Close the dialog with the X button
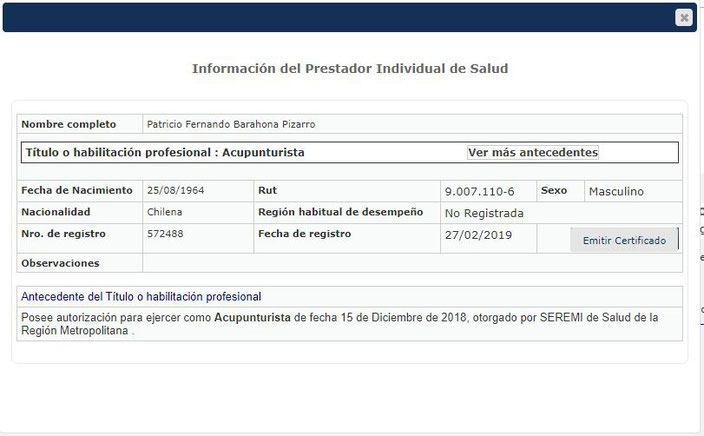Screen dimensions: 704x436 [x=684, y=17]
